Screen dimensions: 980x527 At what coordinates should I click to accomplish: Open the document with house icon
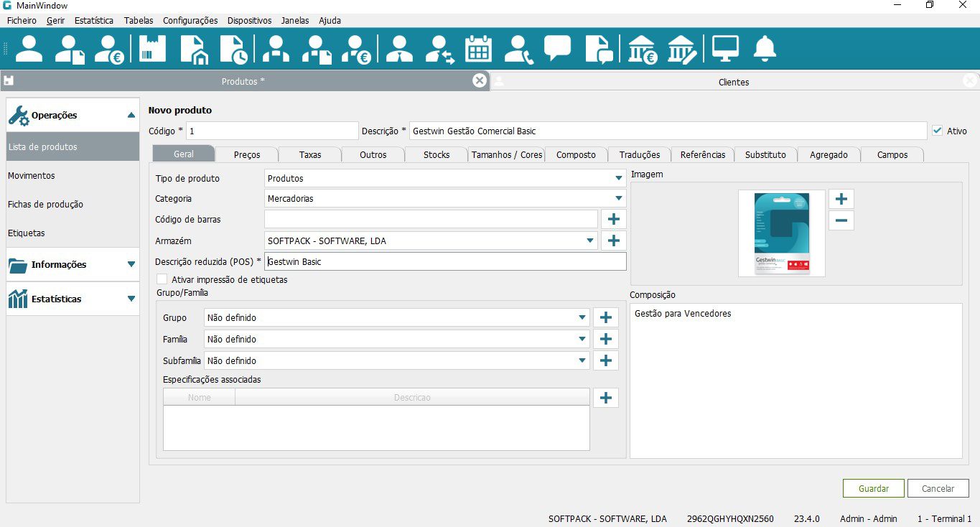click(x=193, y=49)
